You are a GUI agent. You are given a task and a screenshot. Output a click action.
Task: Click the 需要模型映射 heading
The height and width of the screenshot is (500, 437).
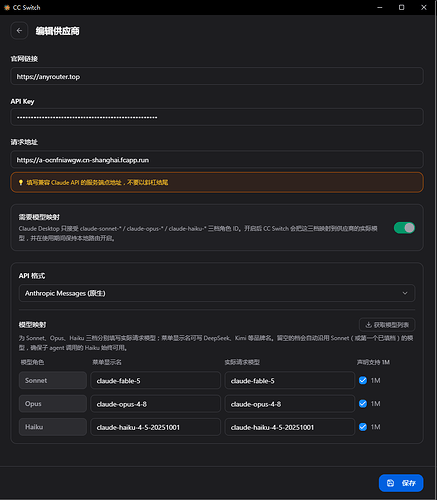39,217
